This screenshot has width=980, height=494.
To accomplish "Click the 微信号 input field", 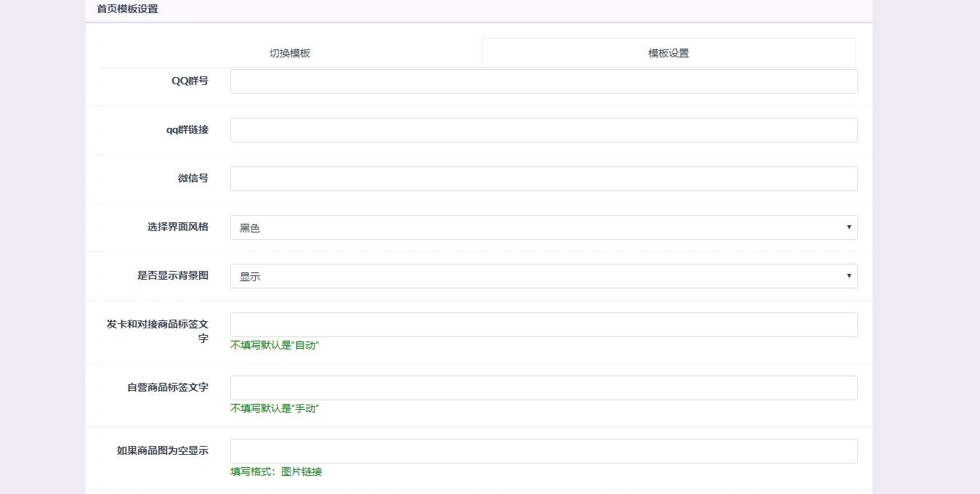I will [543, 178].
